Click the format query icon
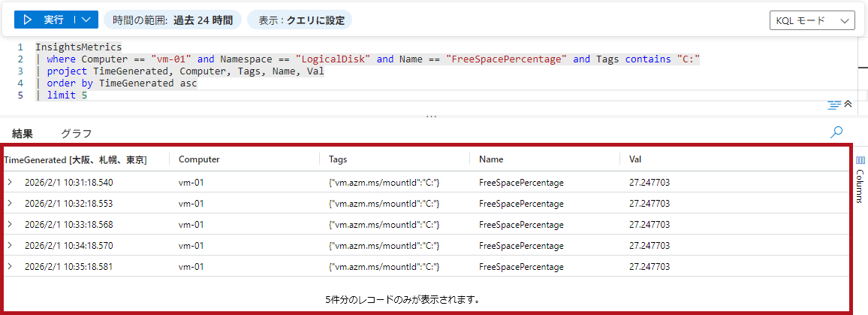Viewport: 868px width, 315px height. pyautogui.click(x=833, y=104)
